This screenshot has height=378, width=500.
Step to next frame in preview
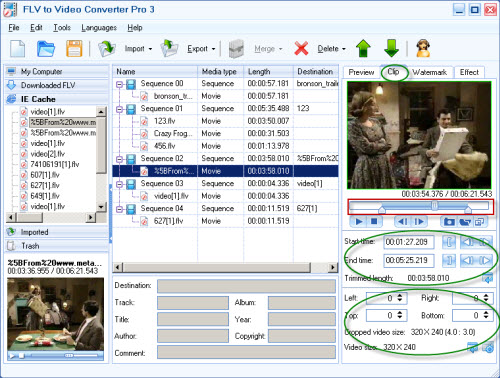tap(418, 221)
